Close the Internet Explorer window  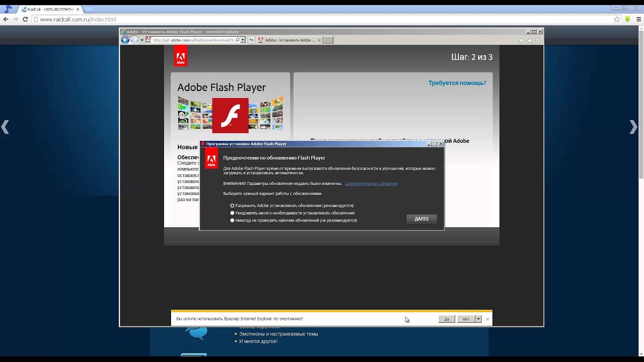point(540,32)
